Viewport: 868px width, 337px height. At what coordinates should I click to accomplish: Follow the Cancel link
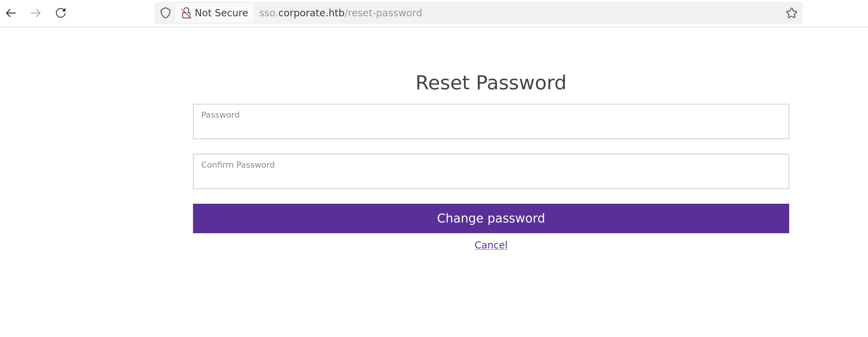point(491,245)
